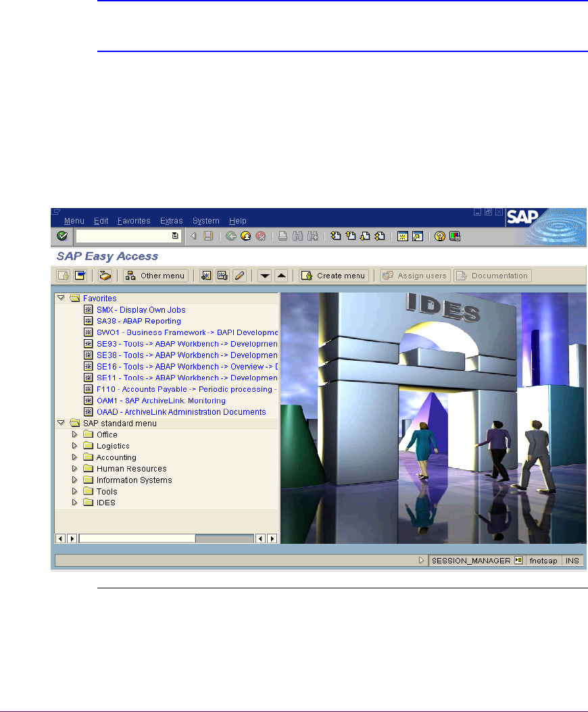
Task: Click the First Page icon
Action: point(336,236)
